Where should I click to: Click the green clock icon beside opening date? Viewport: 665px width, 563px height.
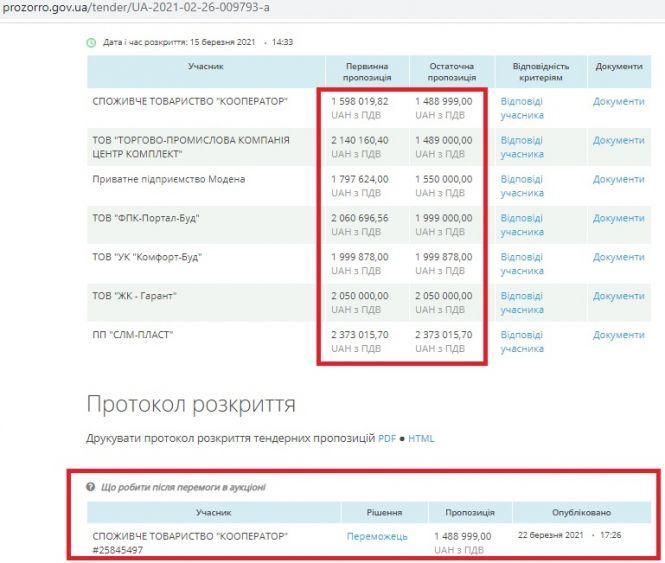[91, 42]
